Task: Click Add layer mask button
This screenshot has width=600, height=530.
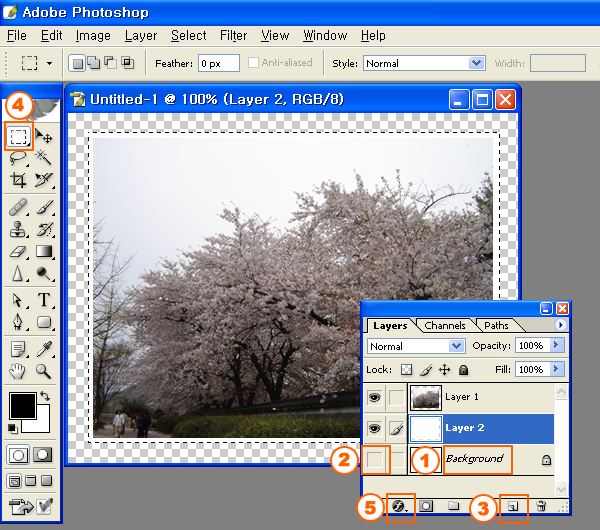Action: [426, 506]
